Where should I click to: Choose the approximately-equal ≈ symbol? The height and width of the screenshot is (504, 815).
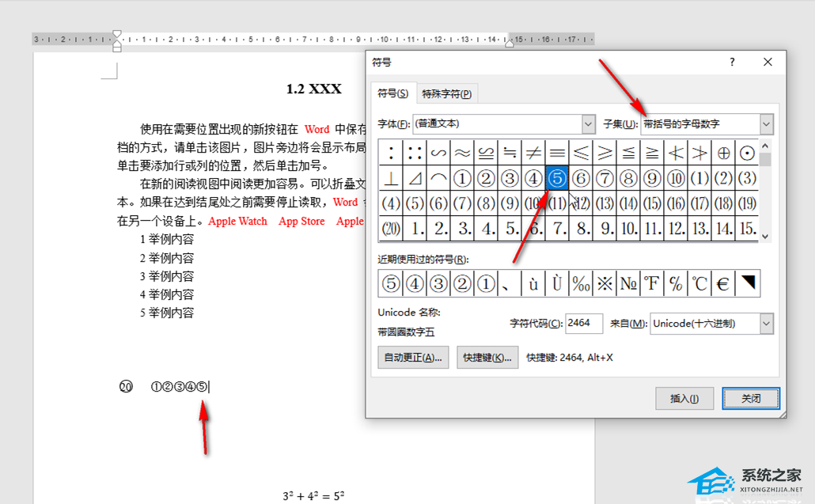(x=462, y=153)
